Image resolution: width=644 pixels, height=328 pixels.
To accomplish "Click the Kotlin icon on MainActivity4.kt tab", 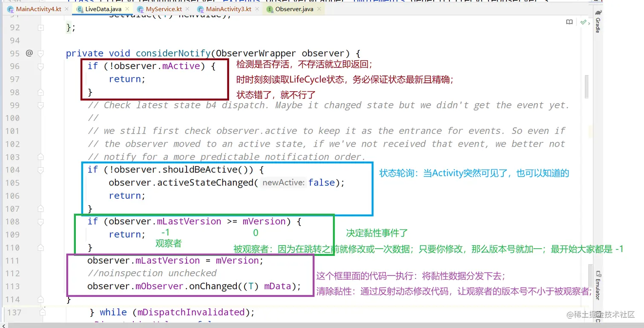I will tap(9, 9).
